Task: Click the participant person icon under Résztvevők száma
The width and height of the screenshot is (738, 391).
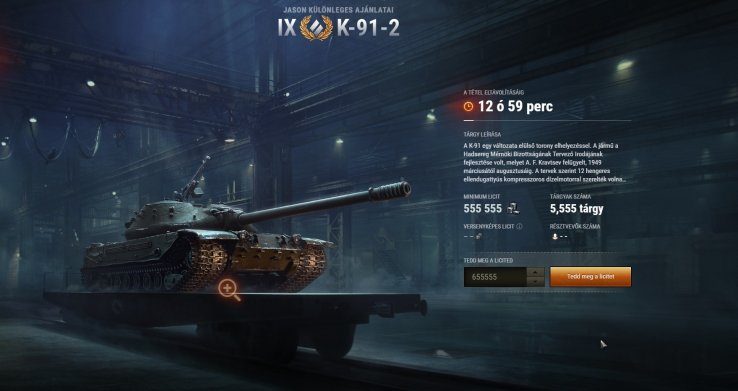Action: tap(555, 237)
